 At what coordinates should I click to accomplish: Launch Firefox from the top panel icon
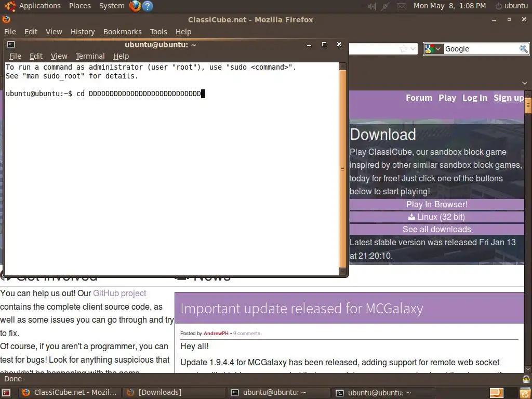click(135, 6)
